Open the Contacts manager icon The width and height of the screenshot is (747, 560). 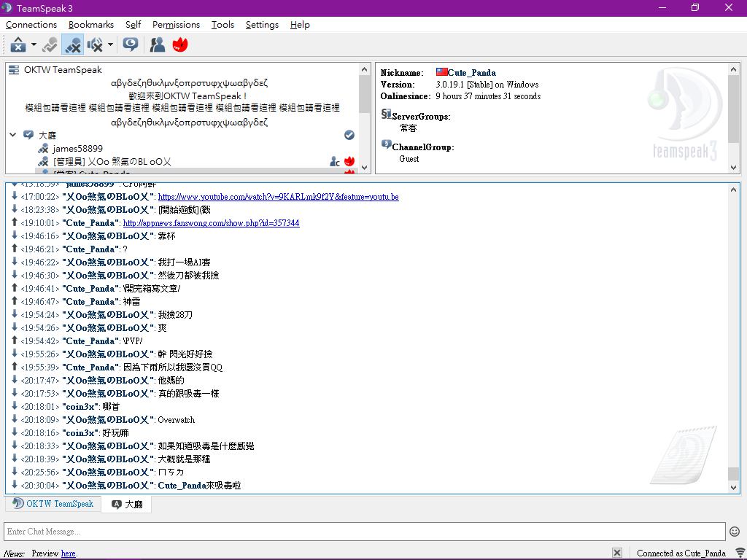[158, 44]
